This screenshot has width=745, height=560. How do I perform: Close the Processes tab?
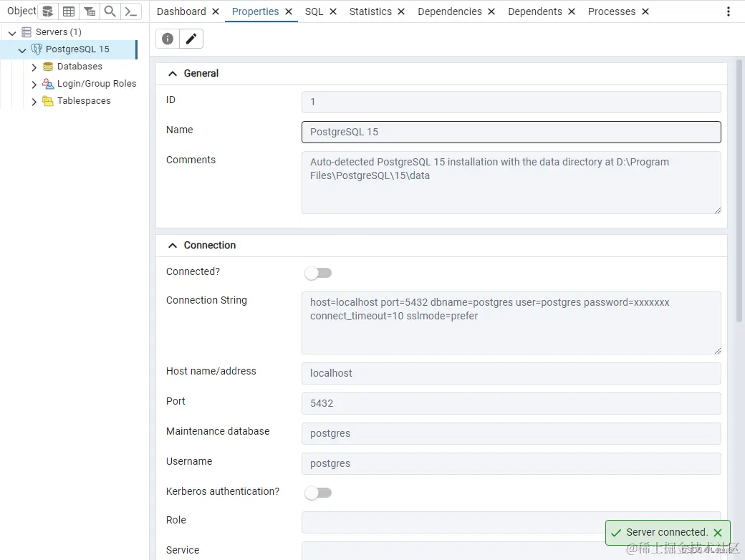[645, 11]
